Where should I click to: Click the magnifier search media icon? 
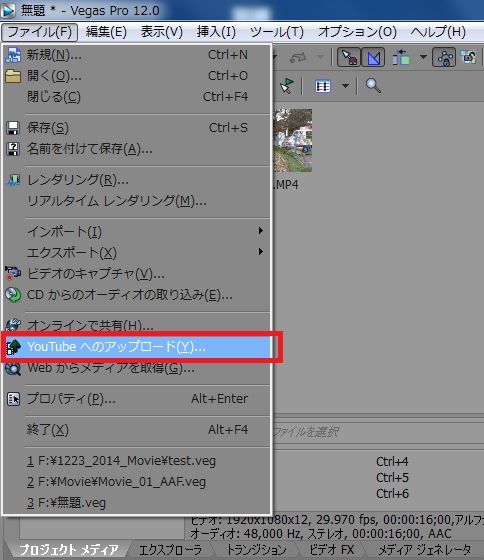tap(373, 86)
